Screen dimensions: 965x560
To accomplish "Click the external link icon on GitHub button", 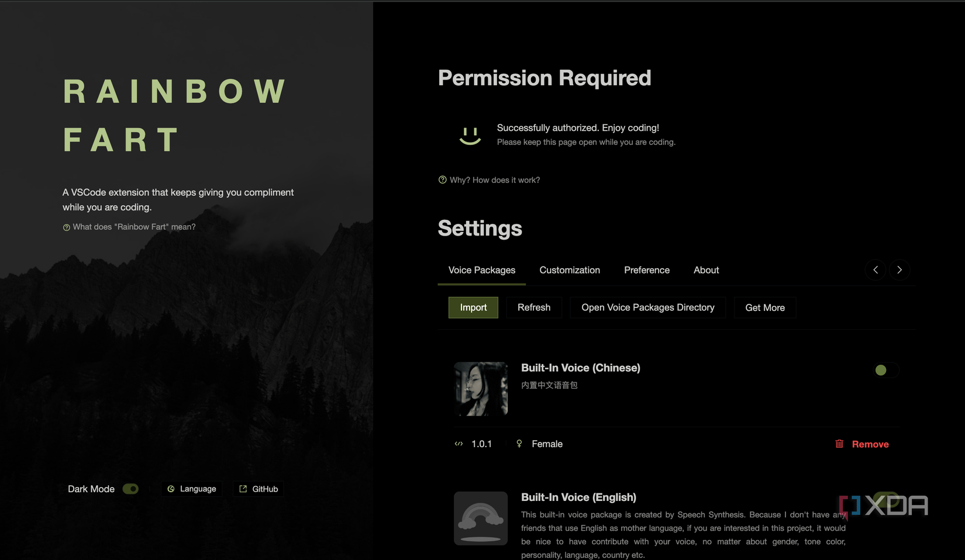I will tap(243, 489).
